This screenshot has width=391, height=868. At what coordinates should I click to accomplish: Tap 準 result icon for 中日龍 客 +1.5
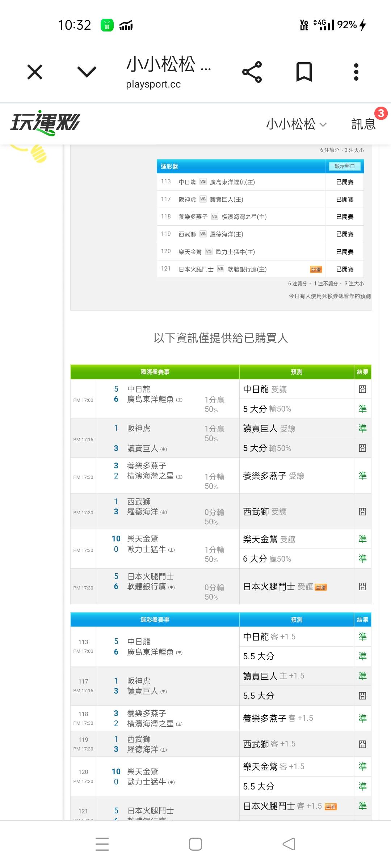(362, 637)
